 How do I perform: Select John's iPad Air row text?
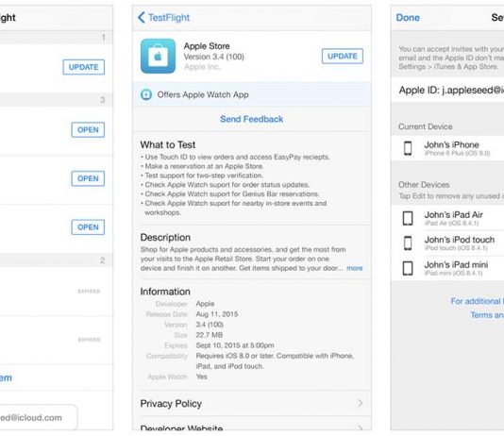[x=453, y=214]
